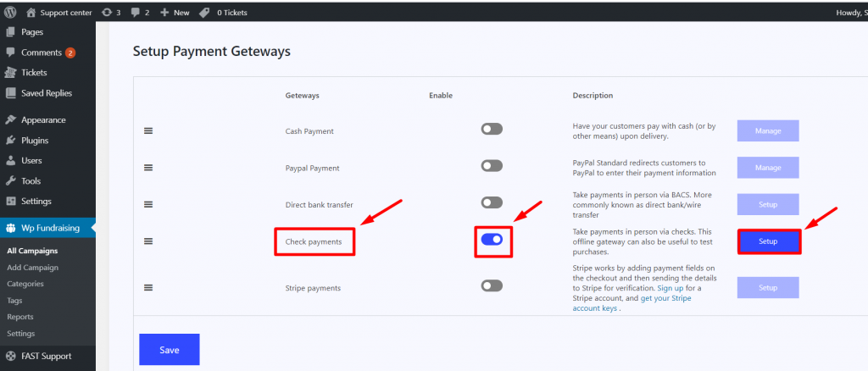
Task: Click Setup for Stripe payments
Action: 768,287
